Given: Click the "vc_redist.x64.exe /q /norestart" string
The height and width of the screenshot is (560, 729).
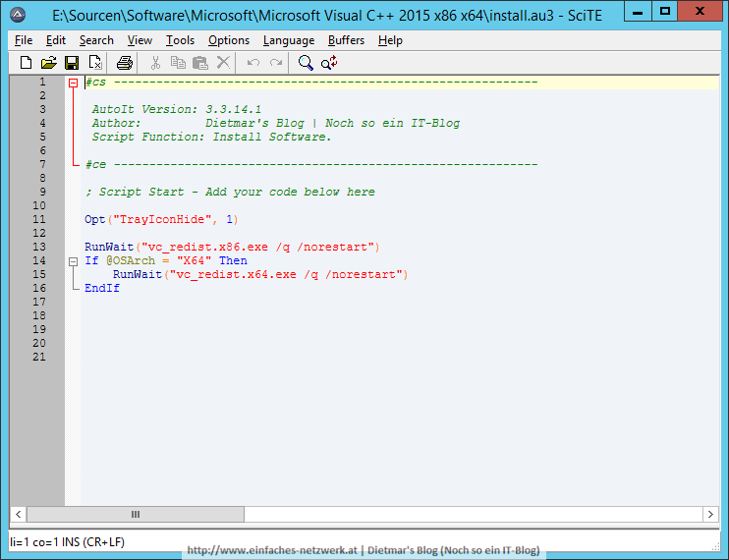Looking at the screenshot, I should click(x=286, y=274).
